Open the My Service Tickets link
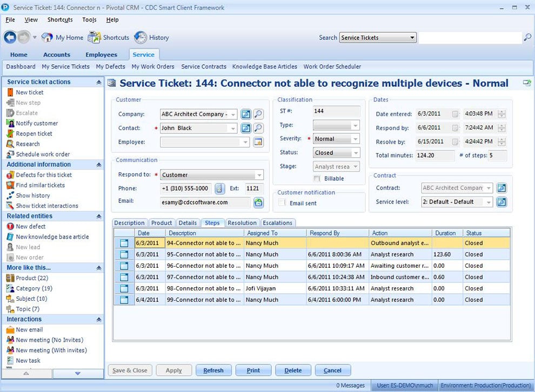 click(x=65, y=66)
